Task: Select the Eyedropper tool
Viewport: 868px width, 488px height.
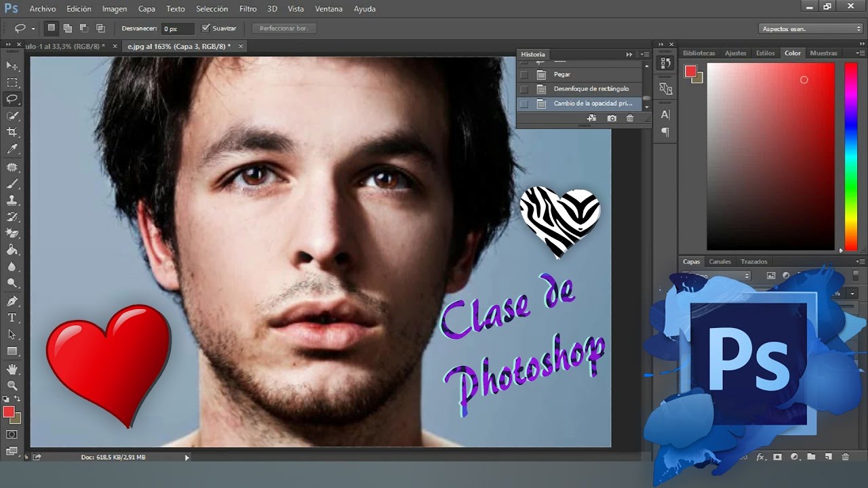Action: [12, 149]
